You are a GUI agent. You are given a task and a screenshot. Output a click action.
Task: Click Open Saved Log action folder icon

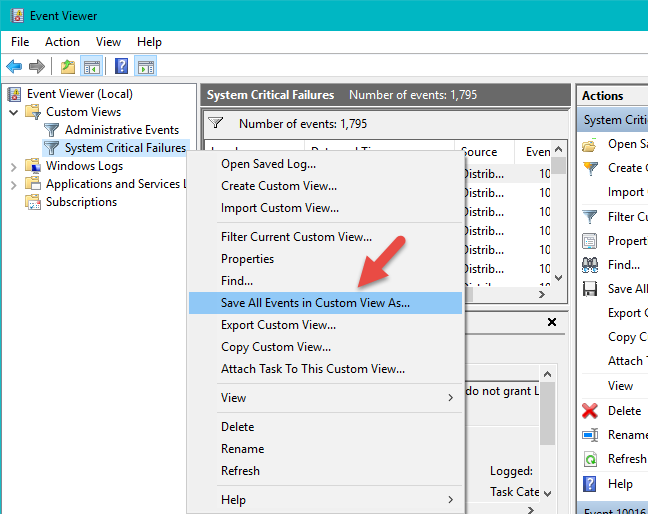pyautogui.click(x=590, y=145)
